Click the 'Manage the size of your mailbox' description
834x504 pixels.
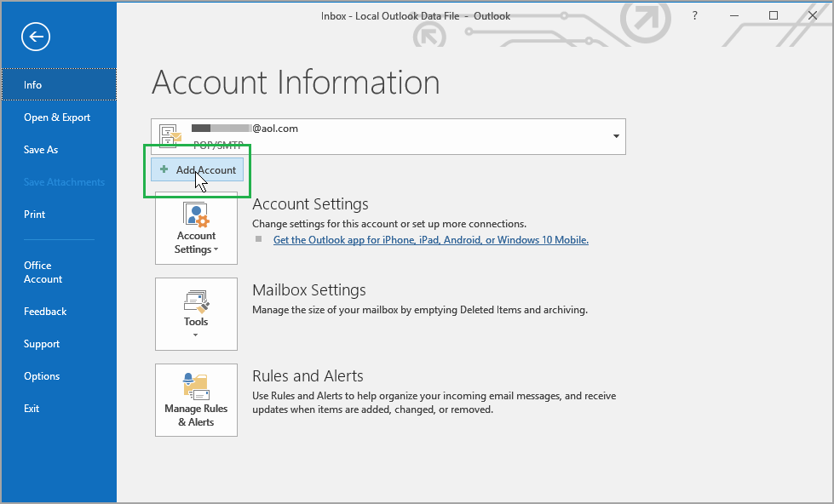(420, 310)
